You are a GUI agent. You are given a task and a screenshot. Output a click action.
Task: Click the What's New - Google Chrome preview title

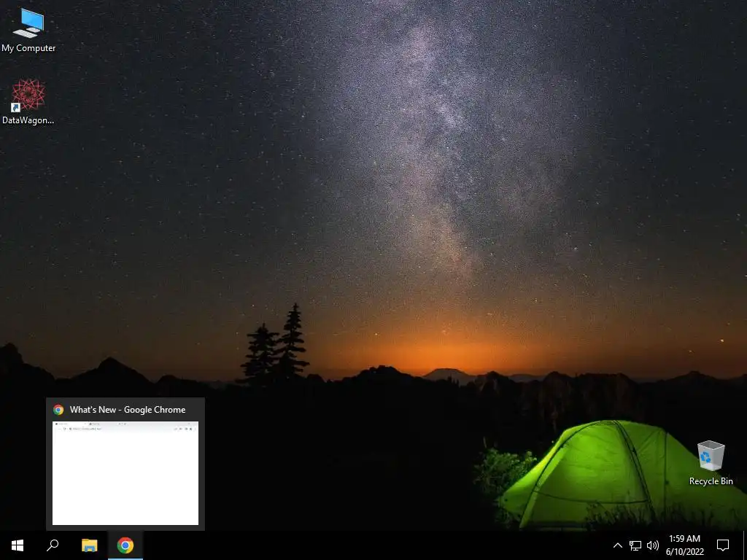128,410
